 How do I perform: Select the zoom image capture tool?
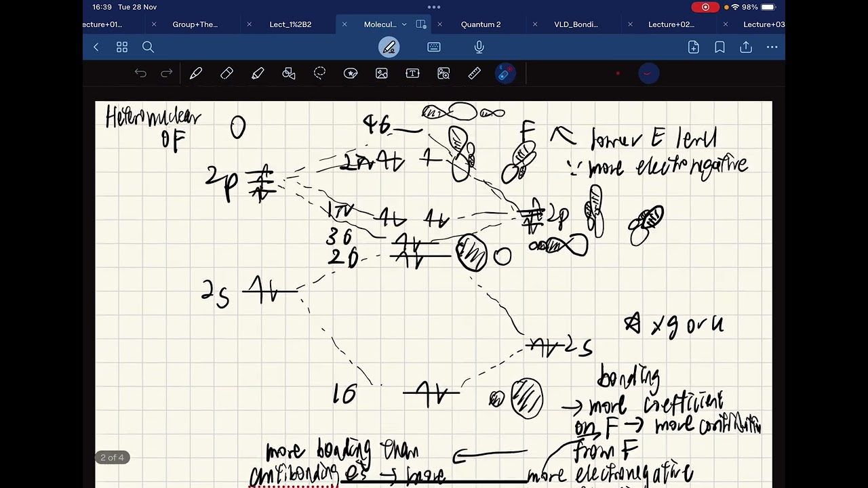[443, 73]
